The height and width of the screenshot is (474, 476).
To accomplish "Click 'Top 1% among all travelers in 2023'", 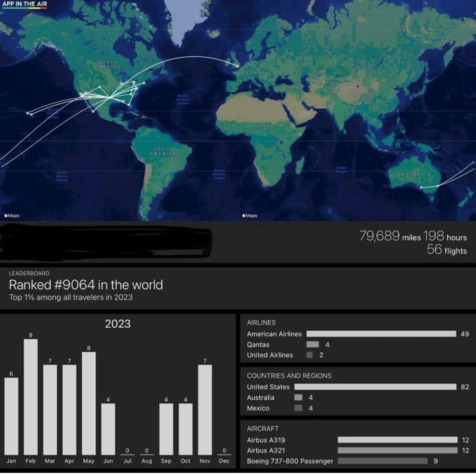I will (x=71, y=297).
